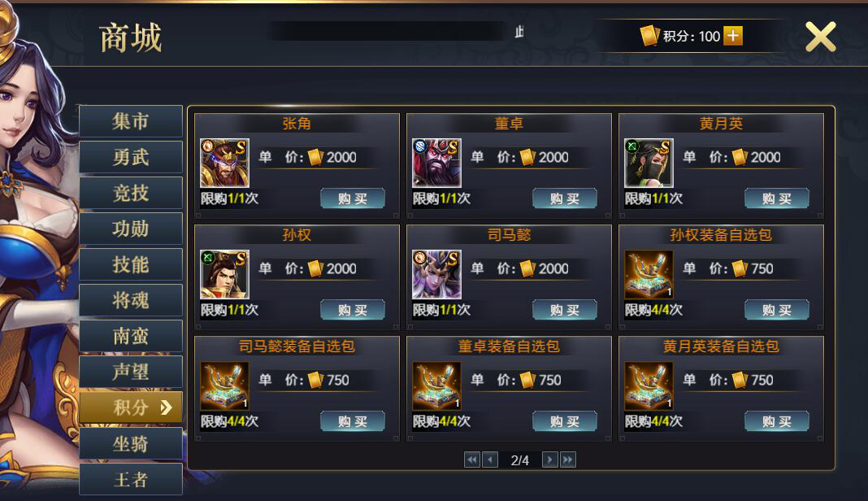Go to the previous page arrow

pyautogui.click(x=490, y=460)
